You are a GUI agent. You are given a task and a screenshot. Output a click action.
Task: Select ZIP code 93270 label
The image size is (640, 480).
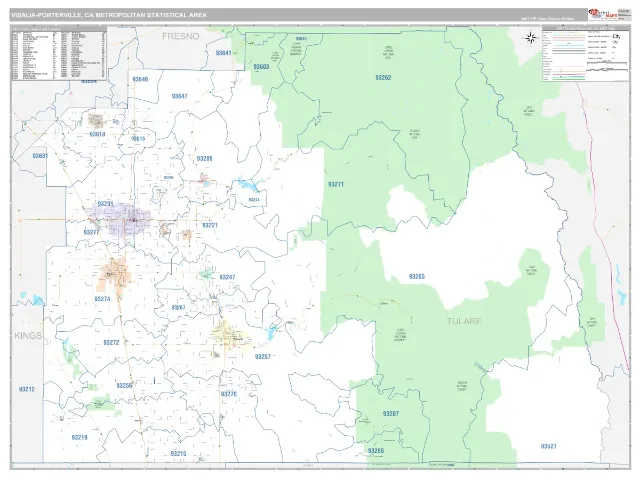pyautogui.click(x=229, y=394)
